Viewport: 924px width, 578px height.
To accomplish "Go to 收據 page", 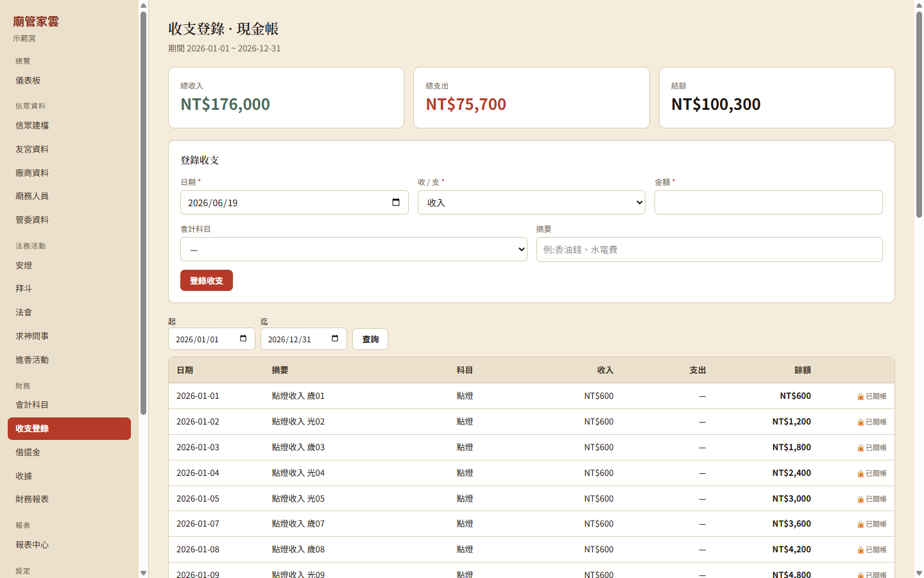I will 69,476.
